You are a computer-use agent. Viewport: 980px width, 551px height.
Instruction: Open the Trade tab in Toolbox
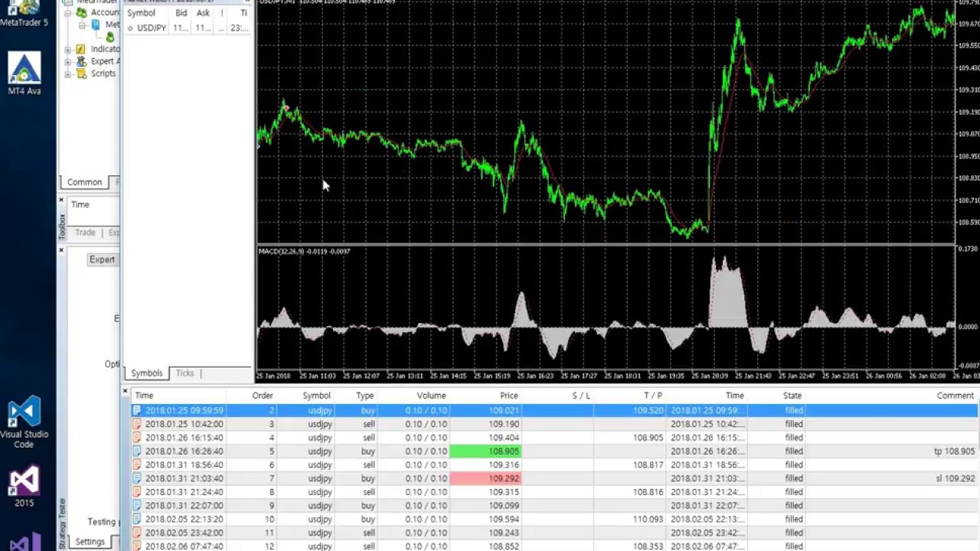point(85,233)
